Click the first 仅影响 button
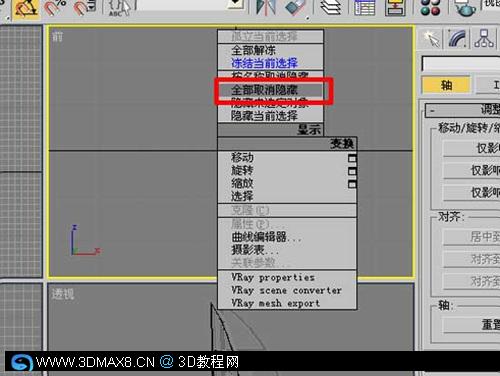 [x=471, y=148]
